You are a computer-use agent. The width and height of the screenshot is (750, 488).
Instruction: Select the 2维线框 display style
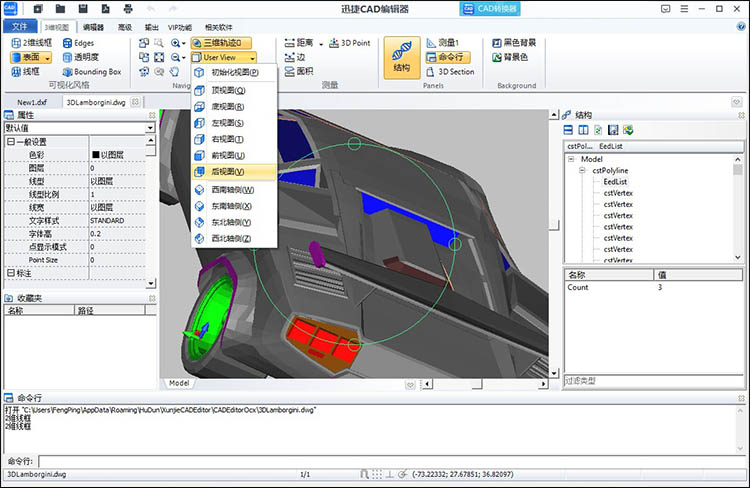click(32, 43)
